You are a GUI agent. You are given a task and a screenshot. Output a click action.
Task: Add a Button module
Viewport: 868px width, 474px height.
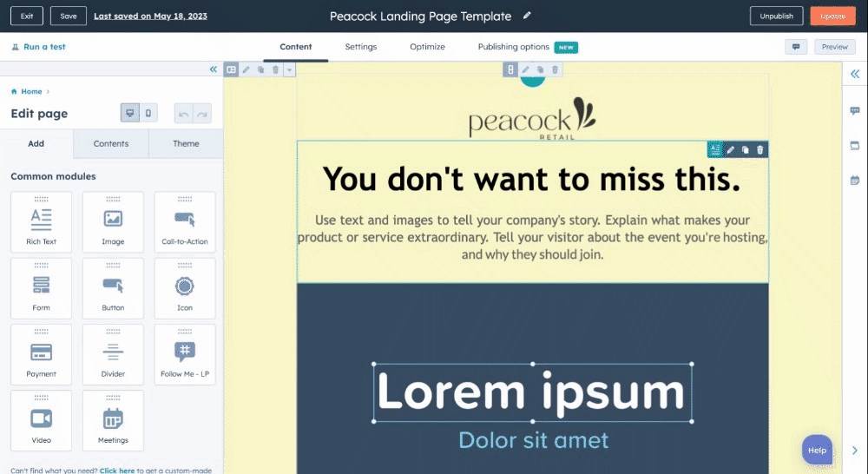(113, 288)
